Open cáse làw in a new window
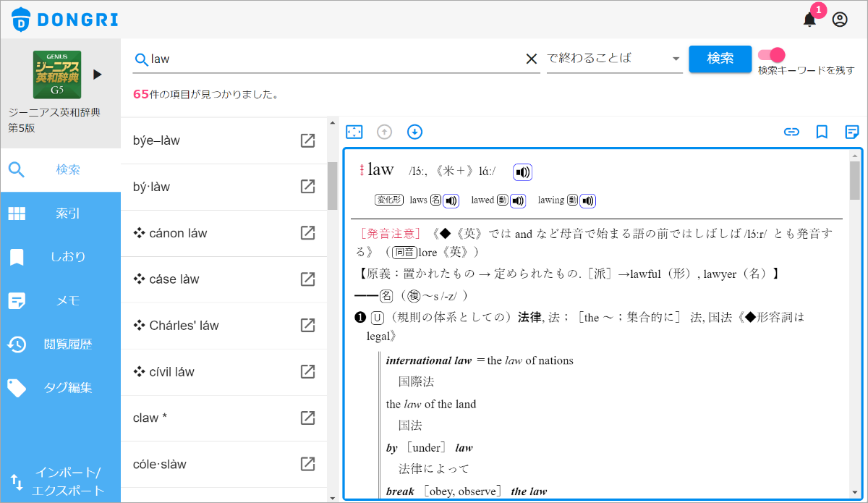This screenshot has height=503, width=868. [307, 279]
